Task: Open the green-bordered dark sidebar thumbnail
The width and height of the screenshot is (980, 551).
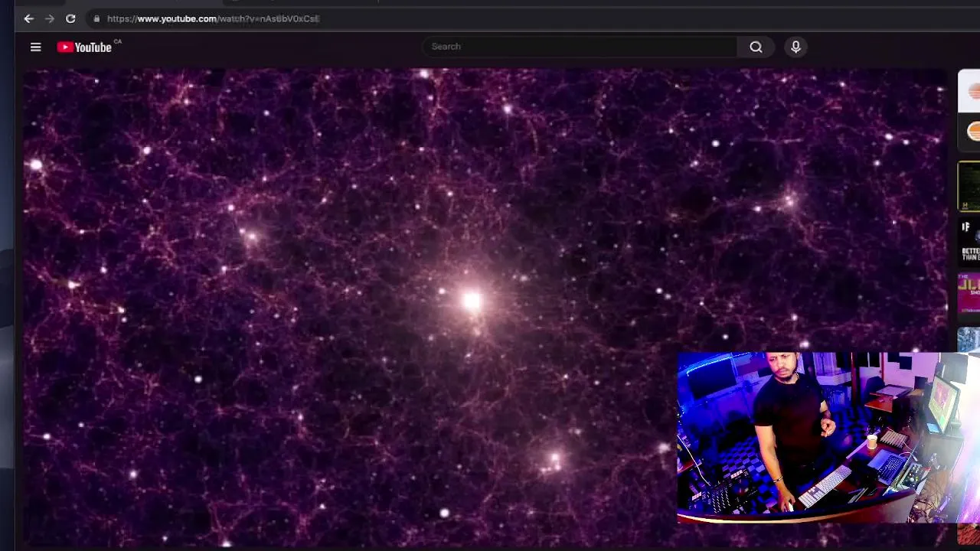Action: [969, 186]
